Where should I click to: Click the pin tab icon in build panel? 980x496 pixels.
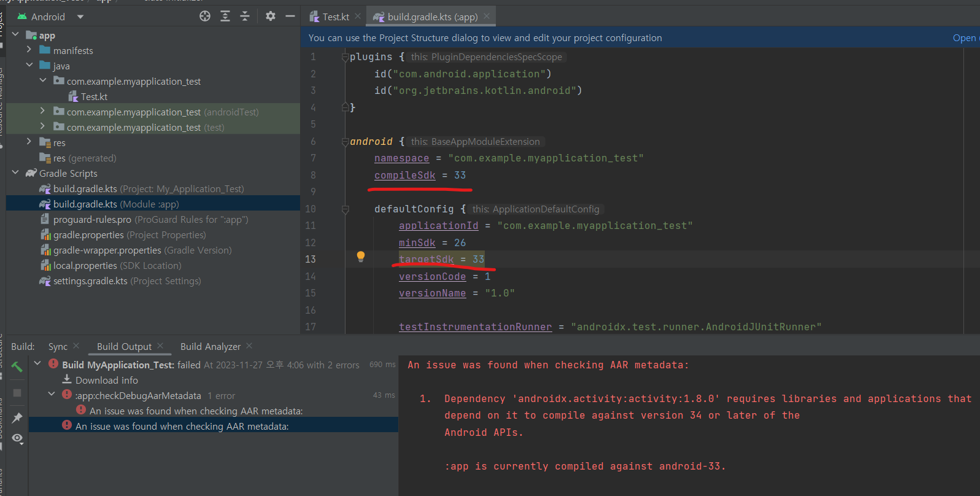[x=17, y=418]
